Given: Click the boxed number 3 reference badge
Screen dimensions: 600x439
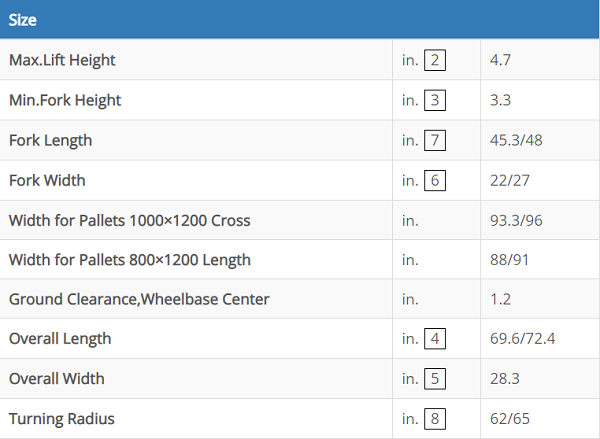Looking at the screenshot, I should [x=435, y=101].
